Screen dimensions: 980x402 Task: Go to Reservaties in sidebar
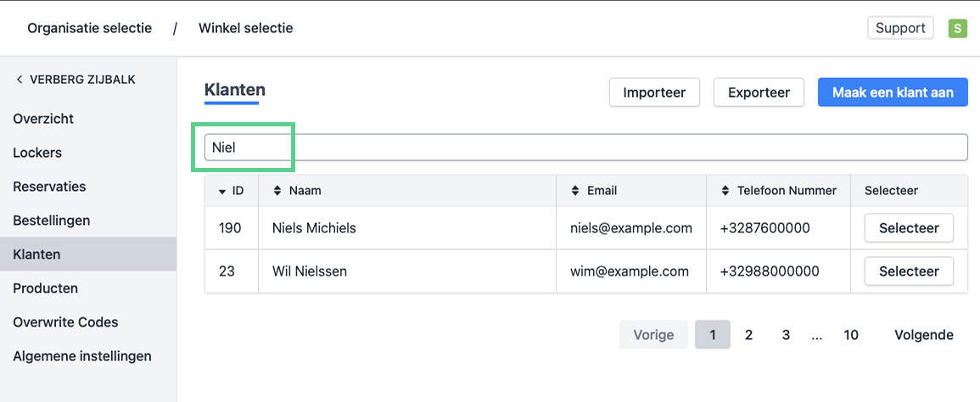click(49, 187)
